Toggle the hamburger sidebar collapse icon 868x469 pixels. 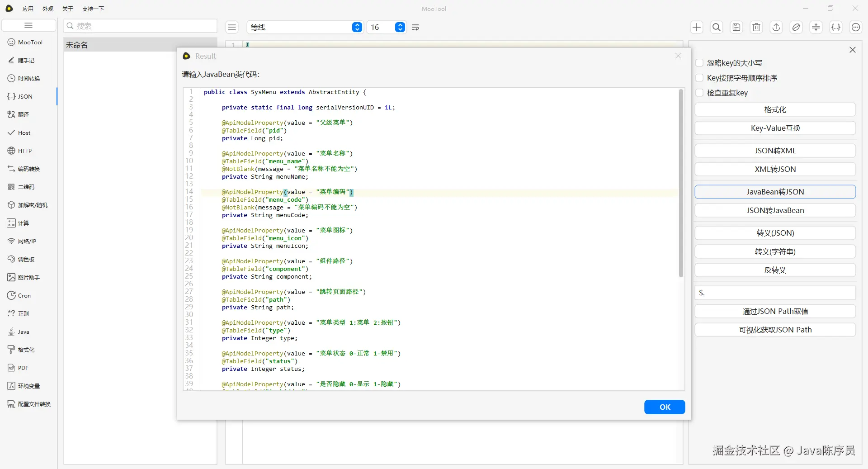(x=28, y=25)
